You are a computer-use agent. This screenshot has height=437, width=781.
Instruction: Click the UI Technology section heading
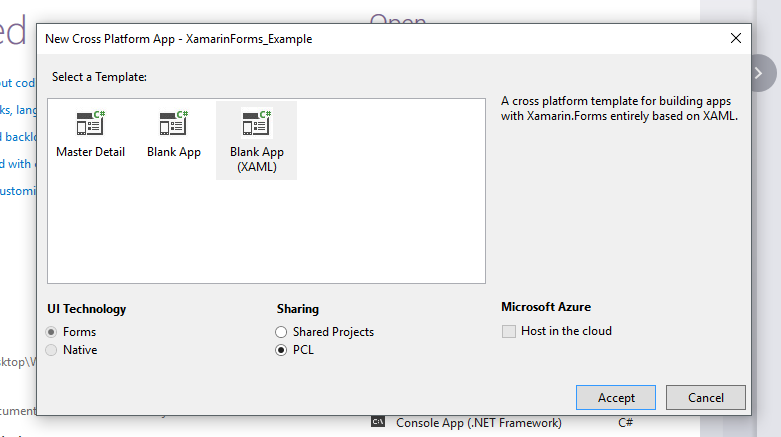coord(87,309)
